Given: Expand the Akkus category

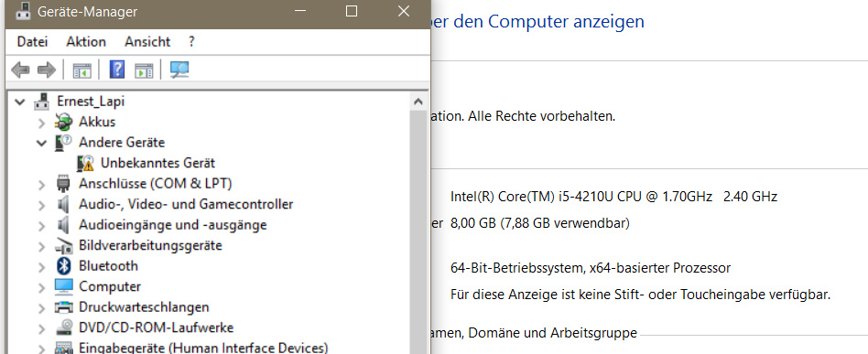Looking at the screenshot, I should point(41,123).
